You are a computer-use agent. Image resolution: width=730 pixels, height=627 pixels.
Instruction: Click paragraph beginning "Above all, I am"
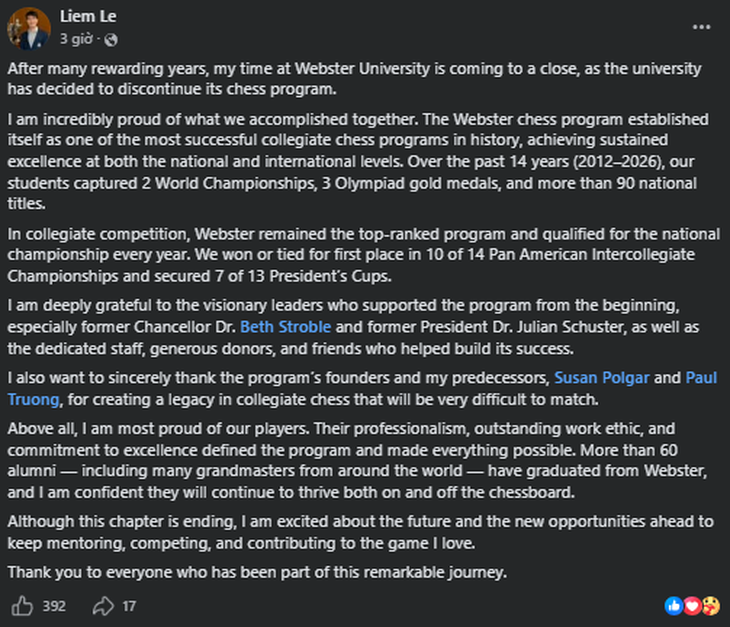coord(358,460)
